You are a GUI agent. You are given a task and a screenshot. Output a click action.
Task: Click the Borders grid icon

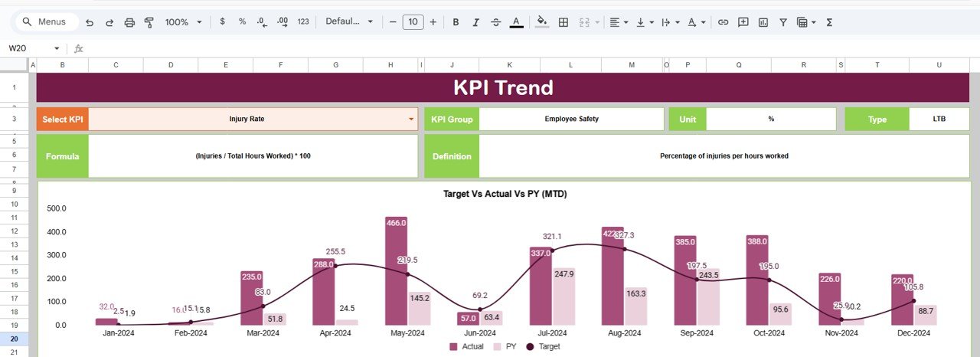[x=563, y=22]
